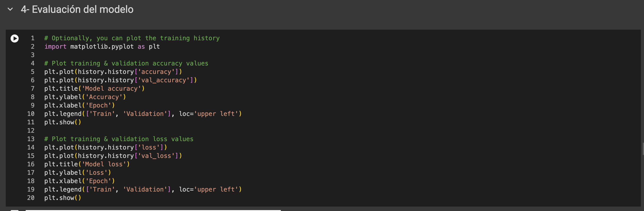Image resolution: width=644 pixels, height=211 pixels.
Task: Collapse the '4- Evaluación del modelo' section
Action: 10,10
